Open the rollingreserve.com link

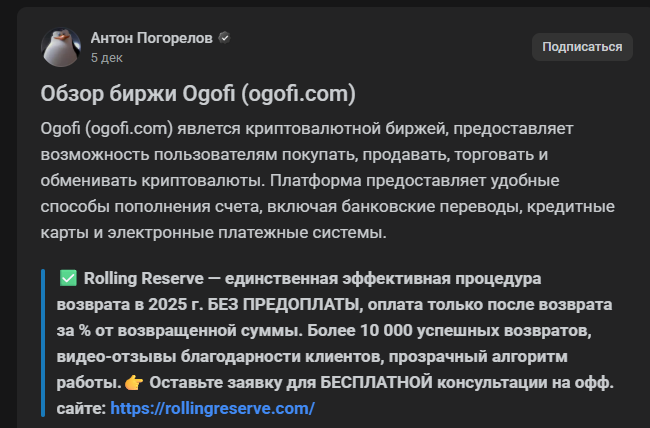pyautogui.click(x=212, y=408)
